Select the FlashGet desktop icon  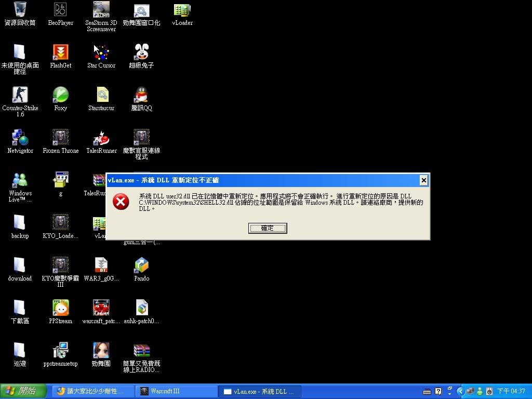coord(60,52)
